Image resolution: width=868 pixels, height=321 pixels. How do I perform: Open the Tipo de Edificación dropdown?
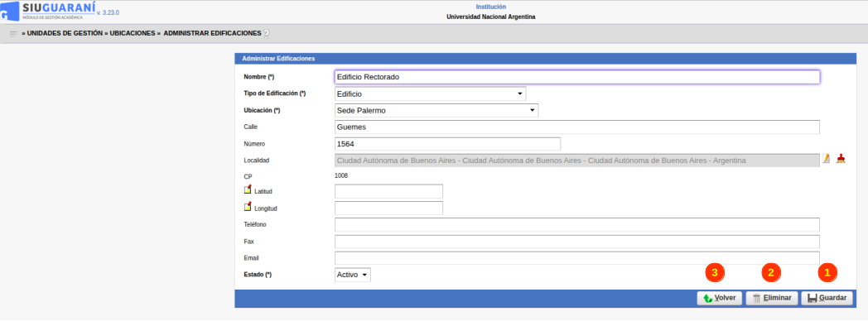(x=430, y=94)
